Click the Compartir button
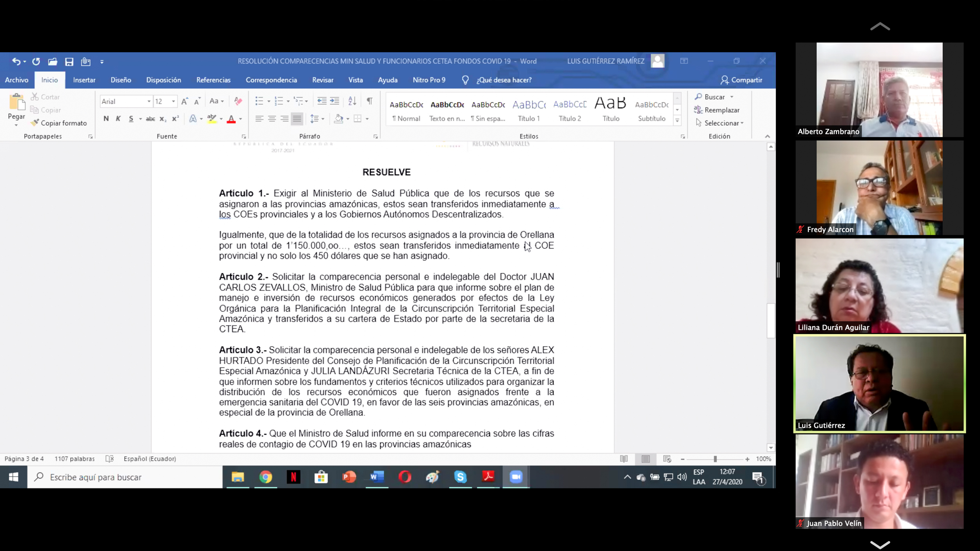The image size is (980, 551). 741,80
